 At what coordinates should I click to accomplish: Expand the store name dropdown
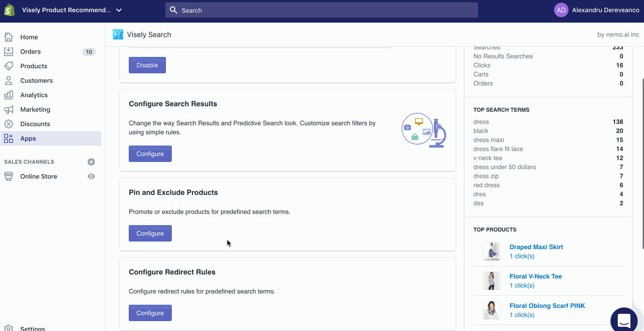pos(119,10)
